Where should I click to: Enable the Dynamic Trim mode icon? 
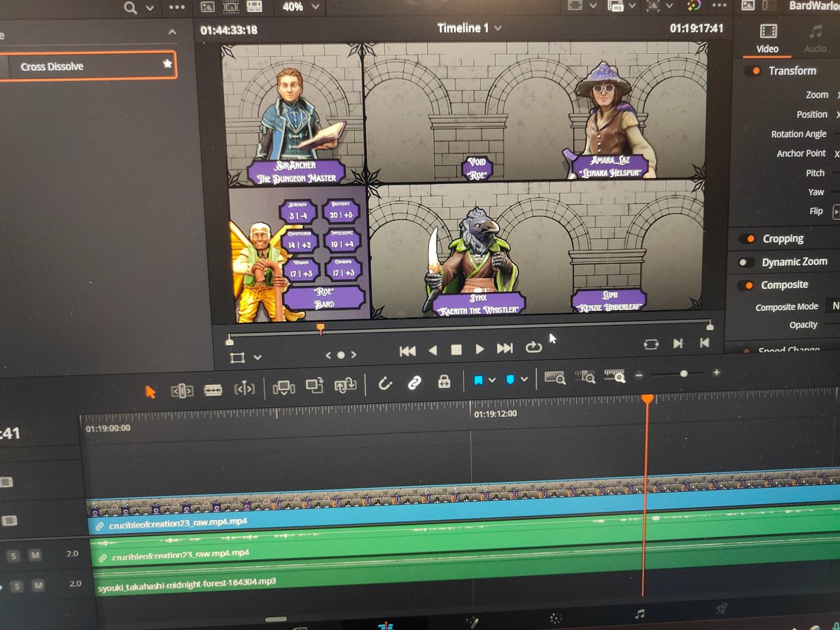point(244,389)
